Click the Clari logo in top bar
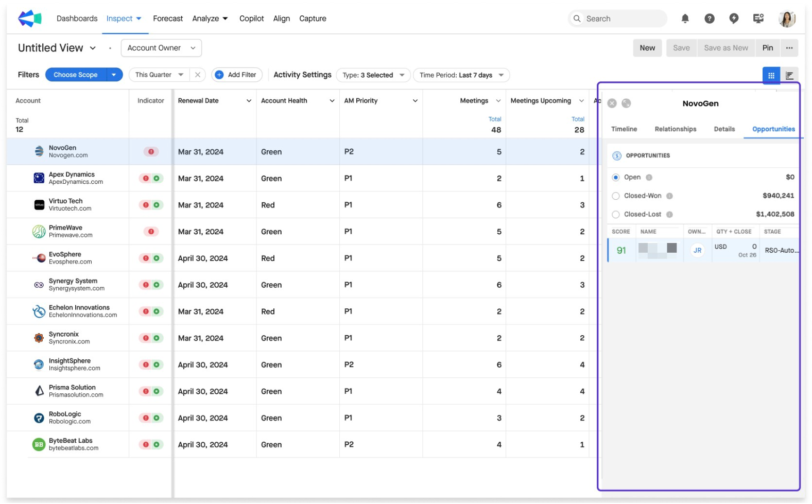 (x=29, y=19)
